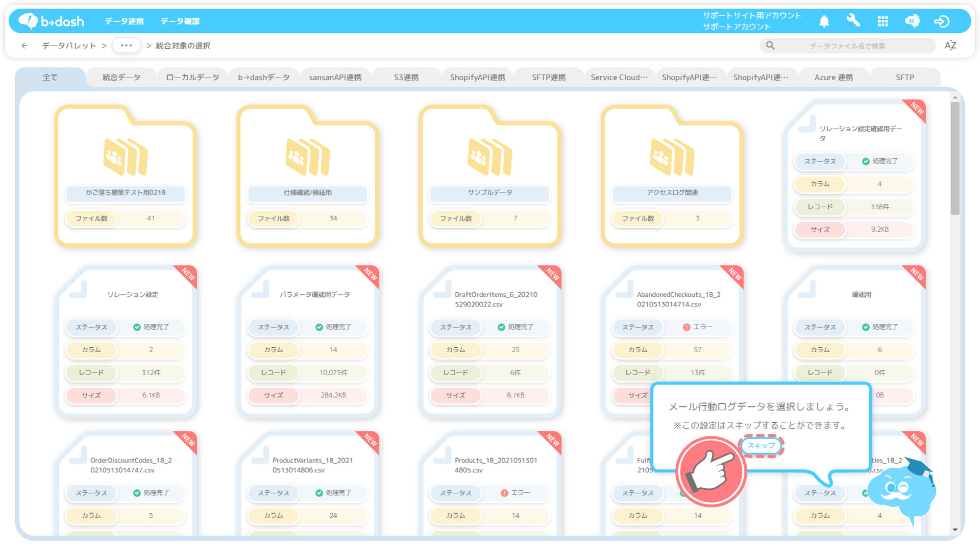The width and height of the screenshot is (980, 551).
Task: Click the search magnifier icon
Action: (x=770, y=46)
